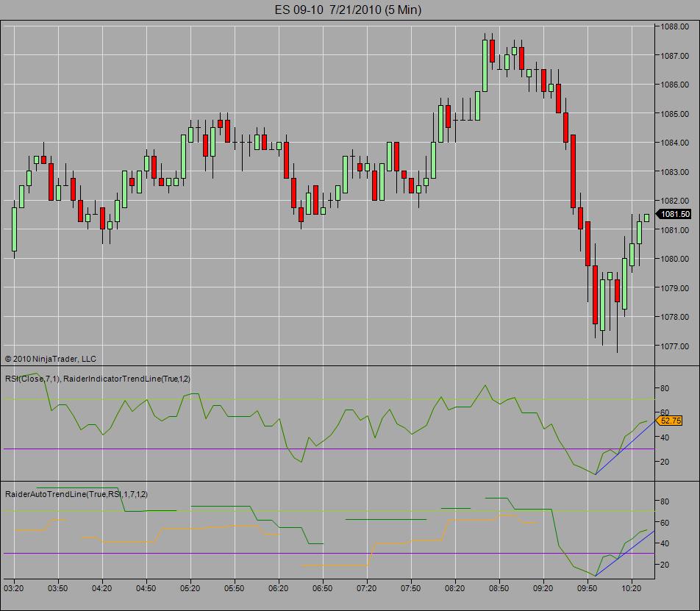The height and width of the screenshot is (611, 700).
Task: Select the RSI(Close,7,1) indicator label
Action: click(32, 379)
